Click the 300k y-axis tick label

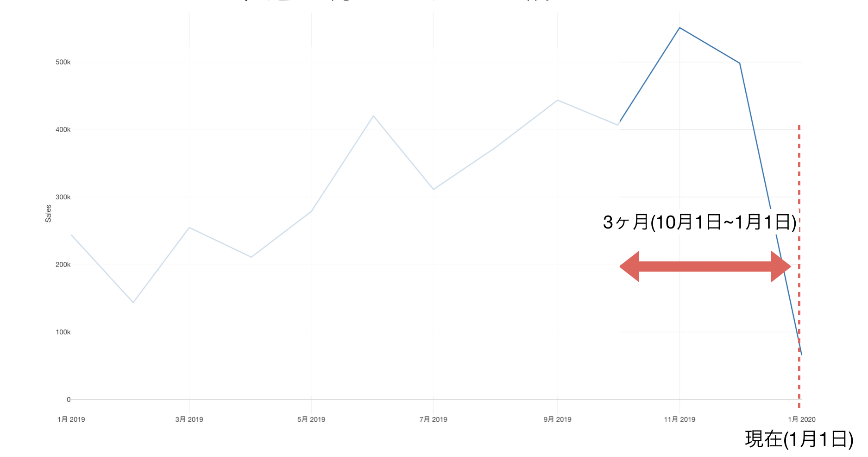[x=63, y=197]
